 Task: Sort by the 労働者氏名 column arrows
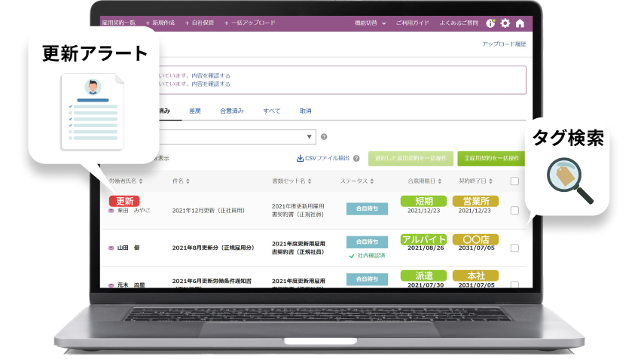(x=141, y=181)
